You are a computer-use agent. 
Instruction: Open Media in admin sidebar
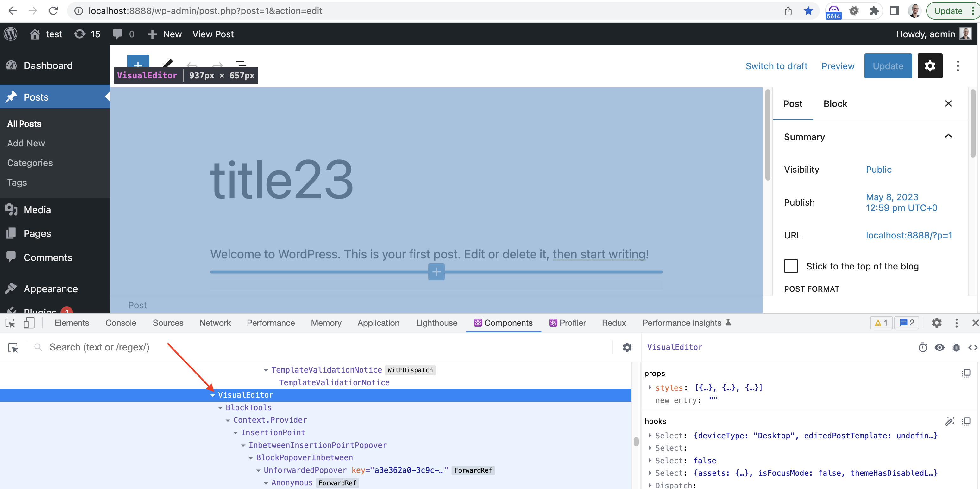coord(37,209)
